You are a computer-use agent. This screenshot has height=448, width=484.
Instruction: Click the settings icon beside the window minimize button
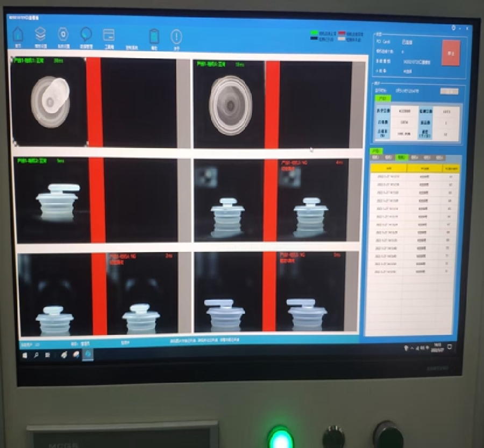click(453, 28)
